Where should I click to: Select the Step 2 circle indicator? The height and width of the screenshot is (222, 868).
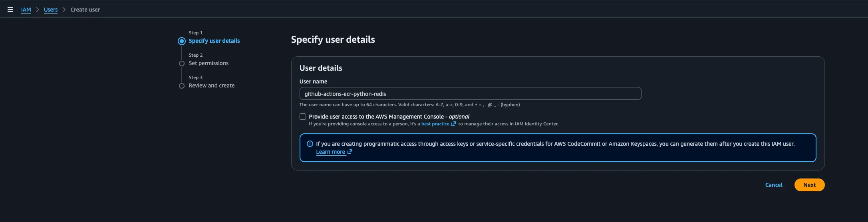click(x=182, y=63)
